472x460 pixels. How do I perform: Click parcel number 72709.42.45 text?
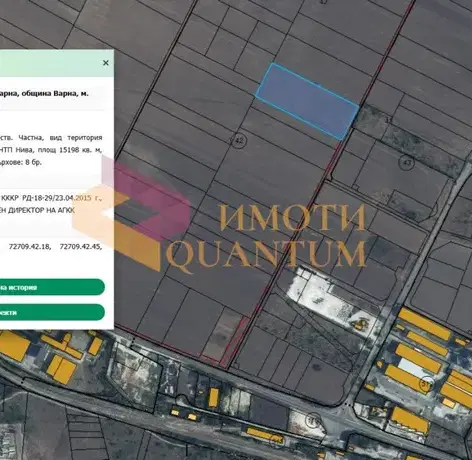point(80,247)
